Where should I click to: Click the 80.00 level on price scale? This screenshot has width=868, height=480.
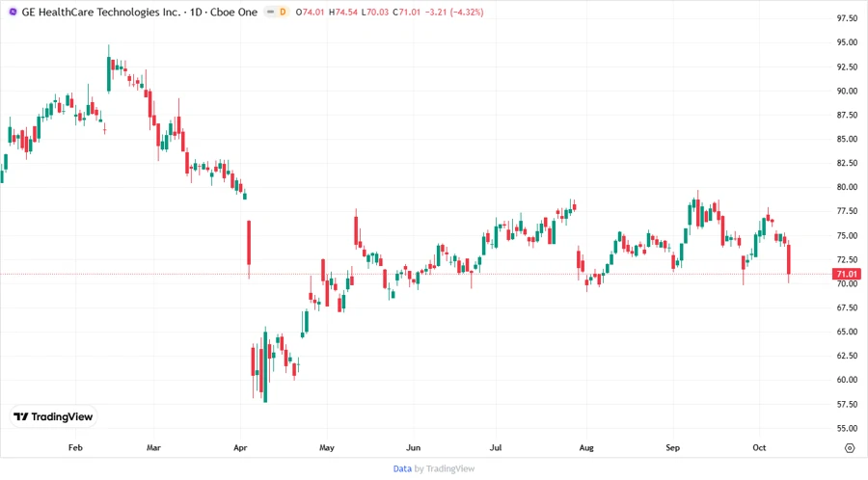[848, 187]
